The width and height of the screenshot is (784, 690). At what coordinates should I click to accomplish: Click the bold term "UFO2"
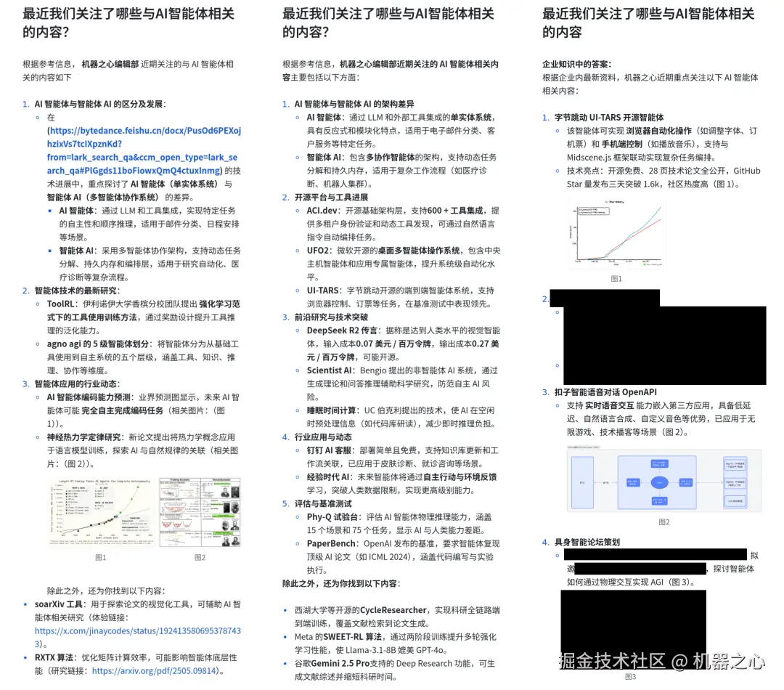tap(318, 251)
